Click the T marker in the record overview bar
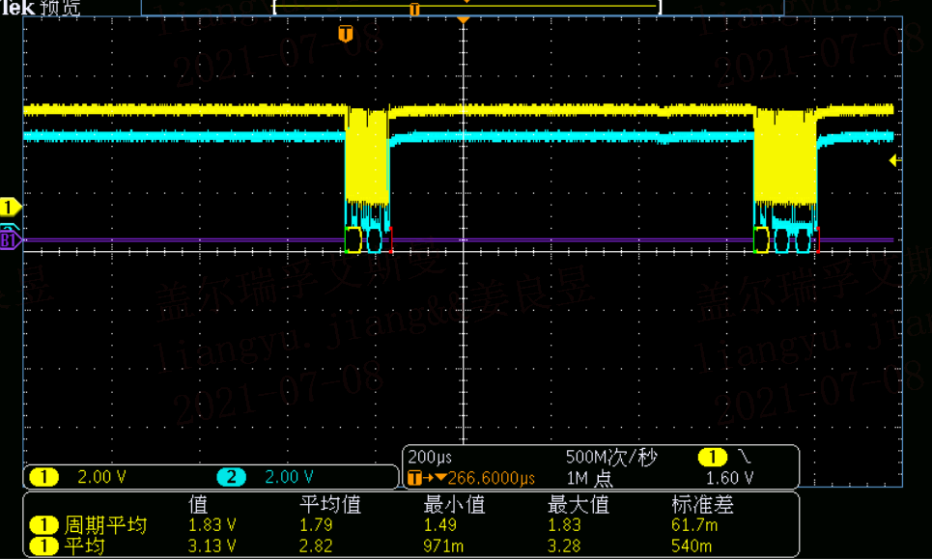Image resolution: width=932 pixels, height=560 pixels. 415,10
